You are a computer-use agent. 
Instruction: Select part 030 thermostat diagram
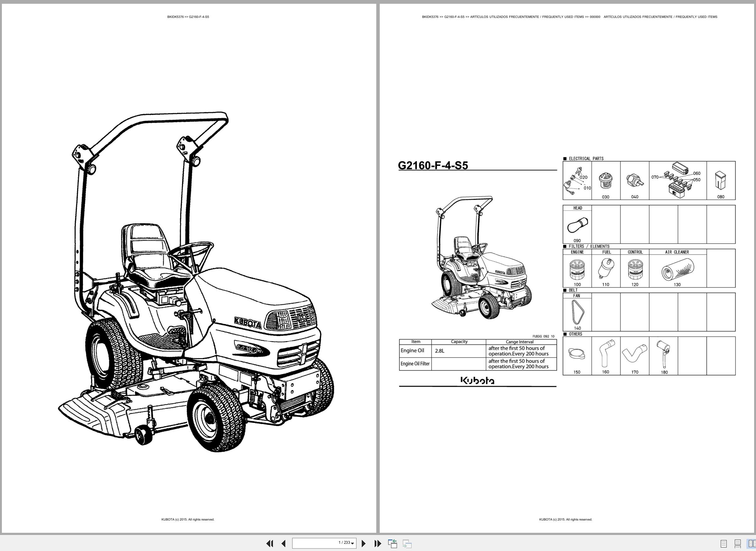tap(606, 181)
